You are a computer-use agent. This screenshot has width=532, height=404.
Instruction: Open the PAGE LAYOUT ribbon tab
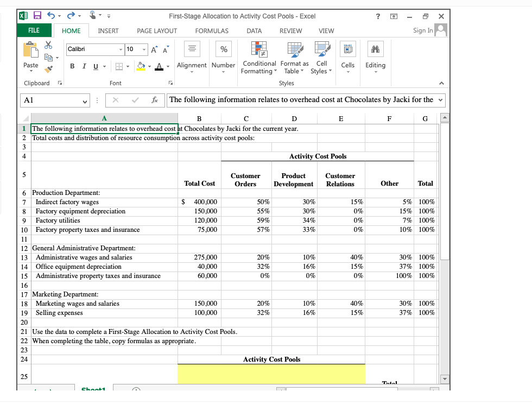pos(156,31)
